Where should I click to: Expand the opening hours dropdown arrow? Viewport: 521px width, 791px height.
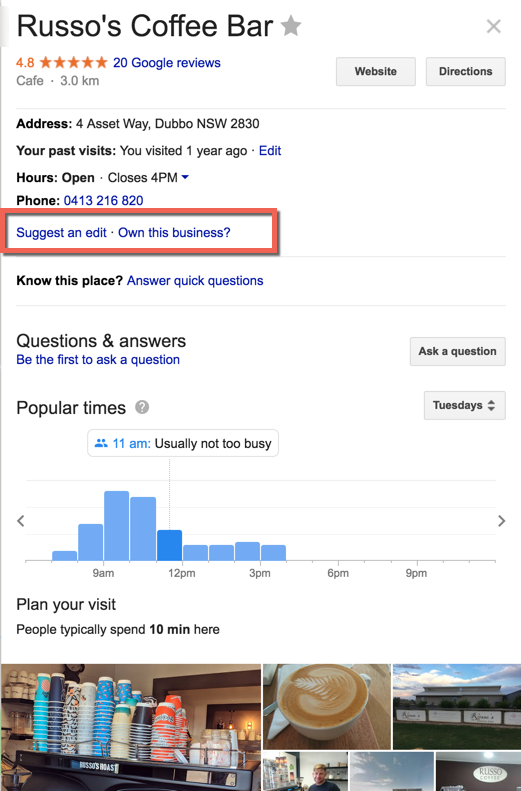coord(185,177)
